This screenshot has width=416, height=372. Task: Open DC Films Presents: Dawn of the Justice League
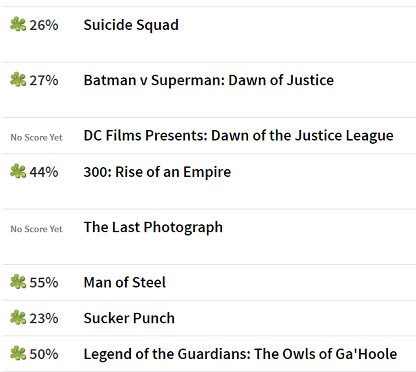click(x=239, y=136)
